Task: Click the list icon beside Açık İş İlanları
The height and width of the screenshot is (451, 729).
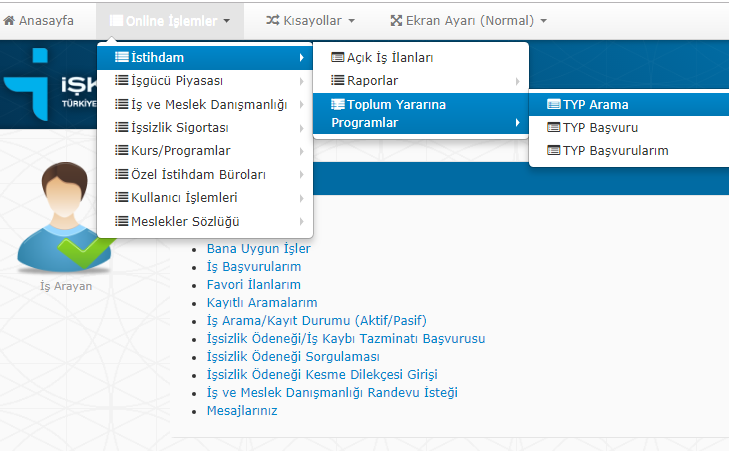Action: (x=338, y=58)
